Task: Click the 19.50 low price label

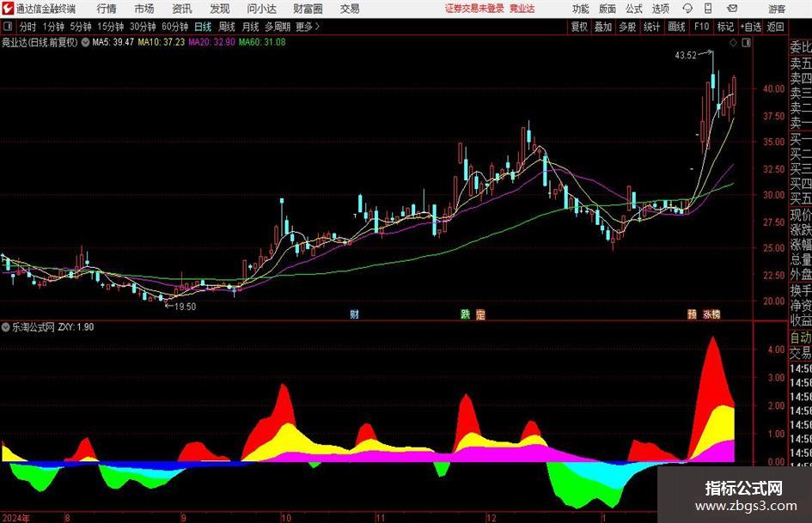Action: [x=185, y=307]
